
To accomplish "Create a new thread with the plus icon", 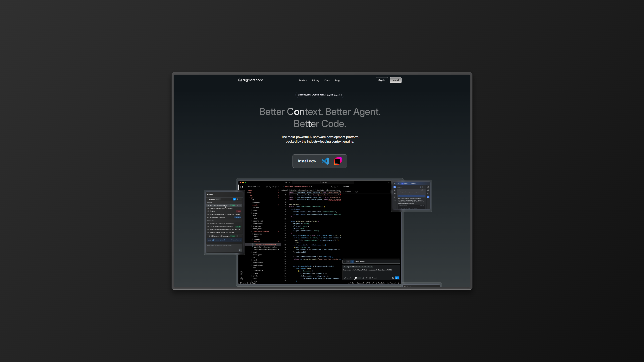I will click(x=234, y=199).
